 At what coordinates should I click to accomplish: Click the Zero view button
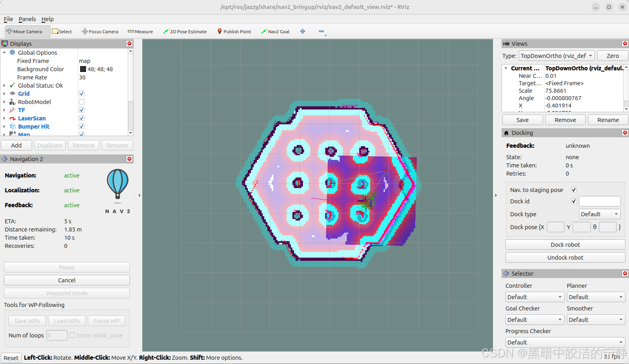tap(613, 56)
